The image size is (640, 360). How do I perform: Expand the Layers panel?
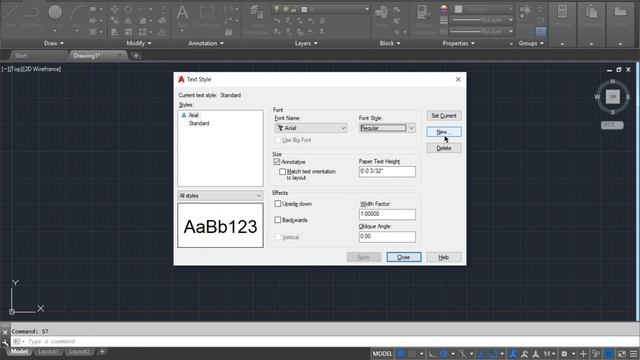point(306,43)
